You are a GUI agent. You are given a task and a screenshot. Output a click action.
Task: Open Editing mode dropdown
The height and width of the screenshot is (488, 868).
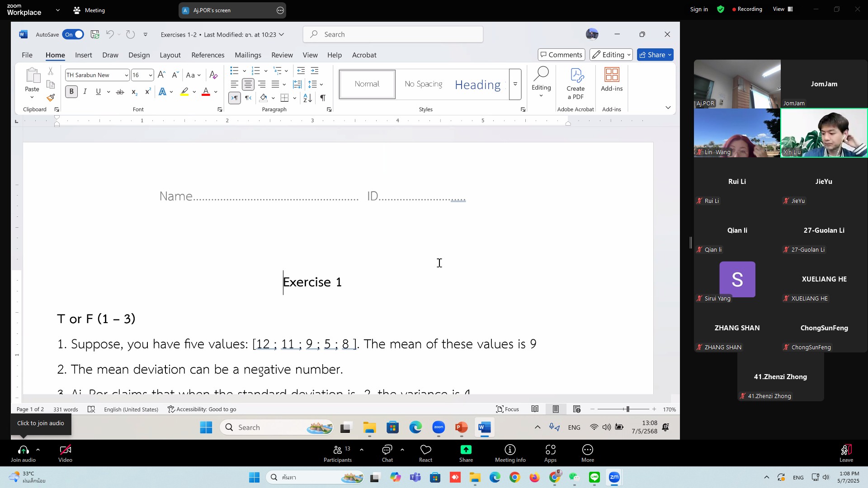(611, 55)
